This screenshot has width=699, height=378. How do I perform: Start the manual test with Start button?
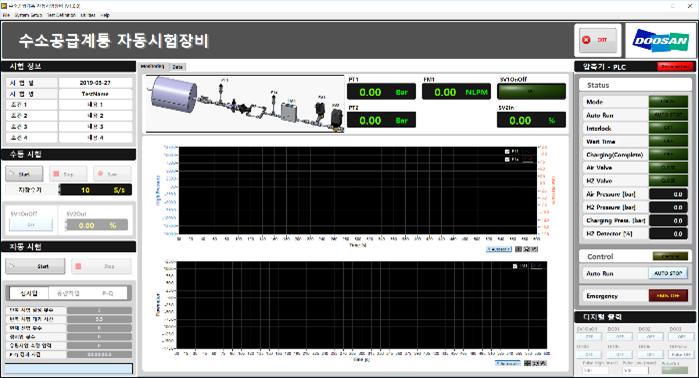(24, 174)
